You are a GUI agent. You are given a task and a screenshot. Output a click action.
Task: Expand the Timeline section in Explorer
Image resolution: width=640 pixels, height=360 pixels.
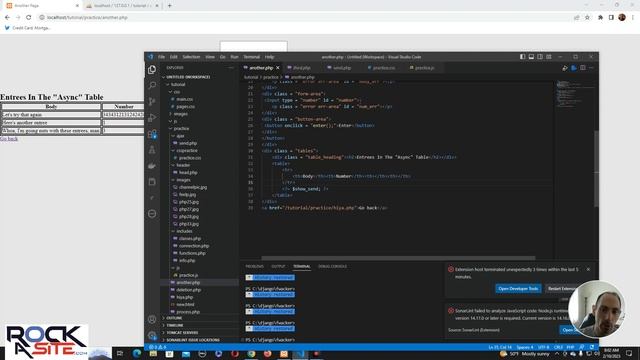[x=175, y=325]
